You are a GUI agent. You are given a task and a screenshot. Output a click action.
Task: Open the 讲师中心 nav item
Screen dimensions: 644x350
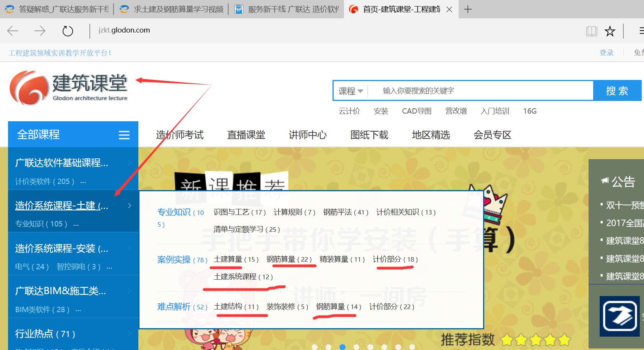pyautogui.click(x=308, y=135)
